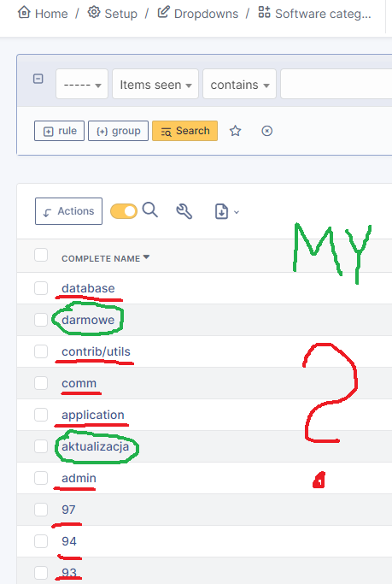Screen dimensions: 392x584
Task: Collapse the search criteria minus icon
Action: point(38,79)
